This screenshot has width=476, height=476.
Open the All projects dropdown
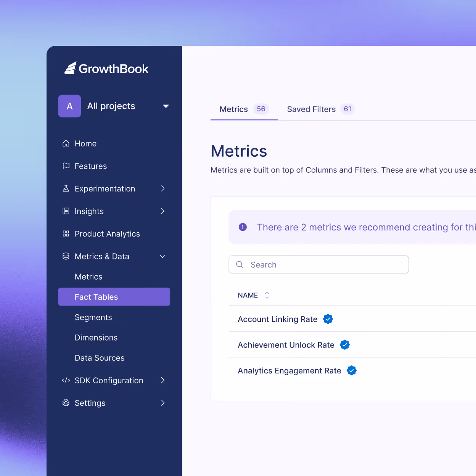(x=166, y=106)
